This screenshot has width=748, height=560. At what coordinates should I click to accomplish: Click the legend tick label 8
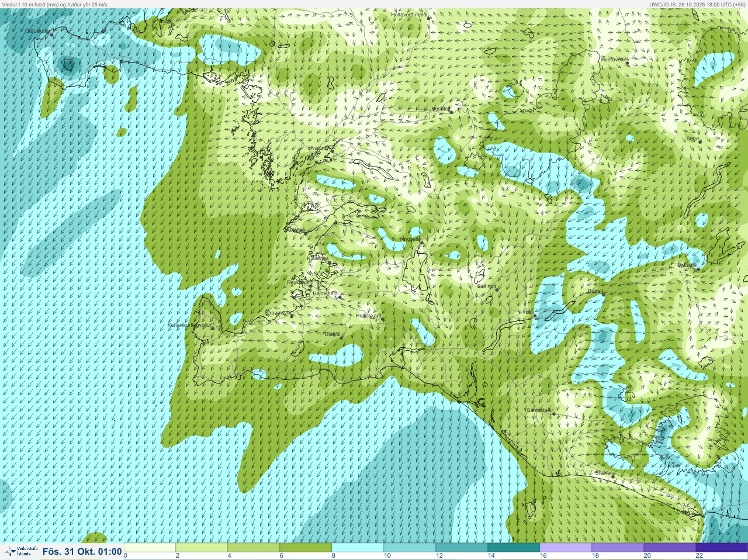333,556
